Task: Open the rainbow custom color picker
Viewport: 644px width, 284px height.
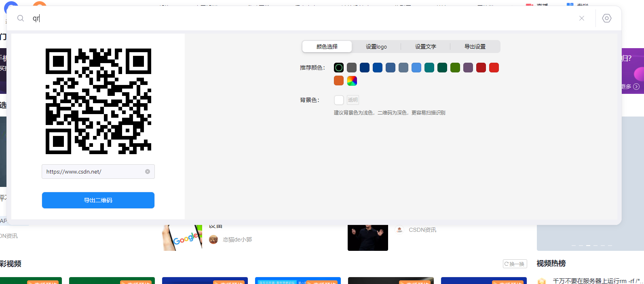Action: click(352, 81)
